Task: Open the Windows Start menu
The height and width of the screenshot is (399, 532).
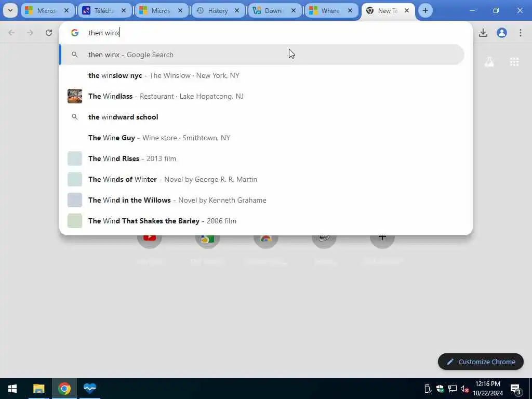Action: click(12, 389)
